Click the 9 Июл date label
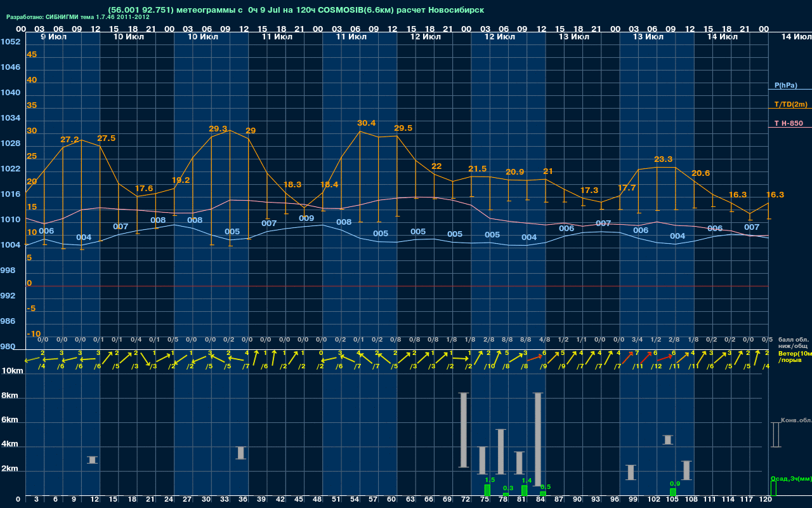Viewport: 812px width, 508px height. point(53,37)
